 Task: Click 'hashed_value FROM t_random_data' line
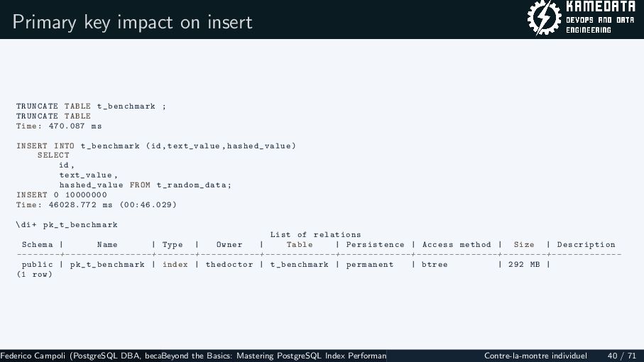point(146,185)
